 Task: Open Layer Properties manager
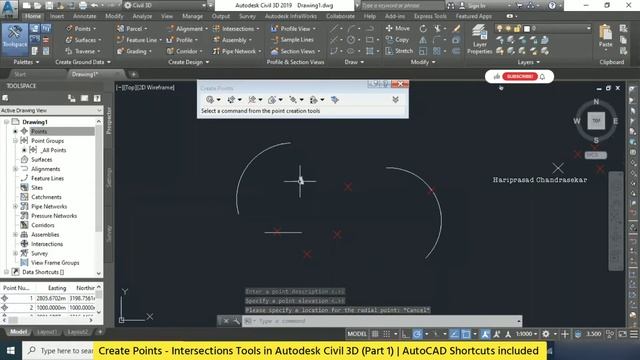coord(479,39)
